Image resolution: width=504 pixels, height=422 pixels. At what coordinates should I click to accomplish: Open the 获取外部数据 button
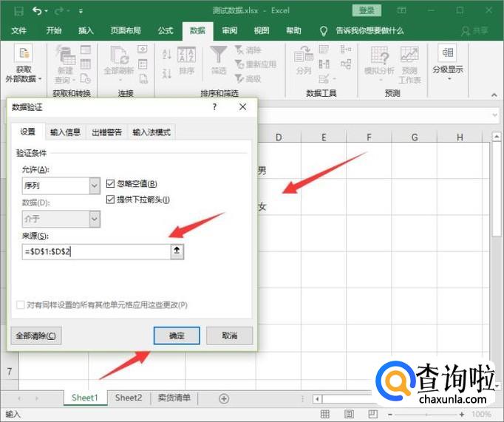tap(24, 64)
